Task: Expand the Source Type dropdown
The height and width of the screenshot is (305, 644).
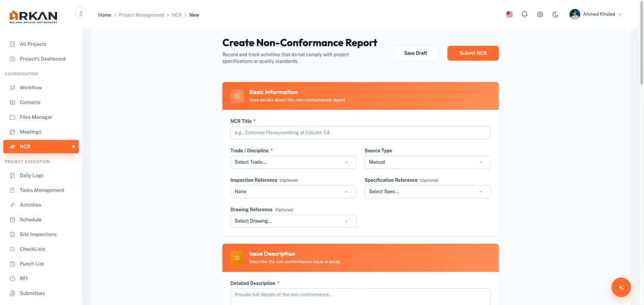Action: [427, 162]
